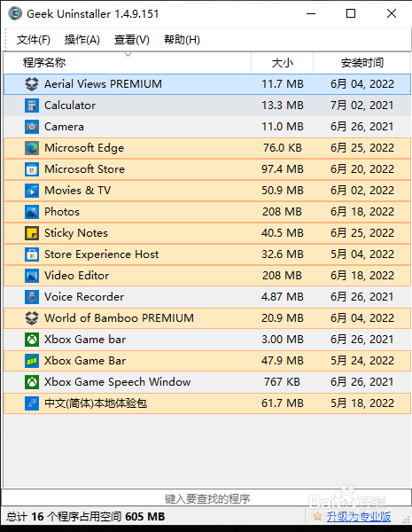412x532 pixels.
Task: Click the 5月 24, 2022 install date
Action: point(362,361)
